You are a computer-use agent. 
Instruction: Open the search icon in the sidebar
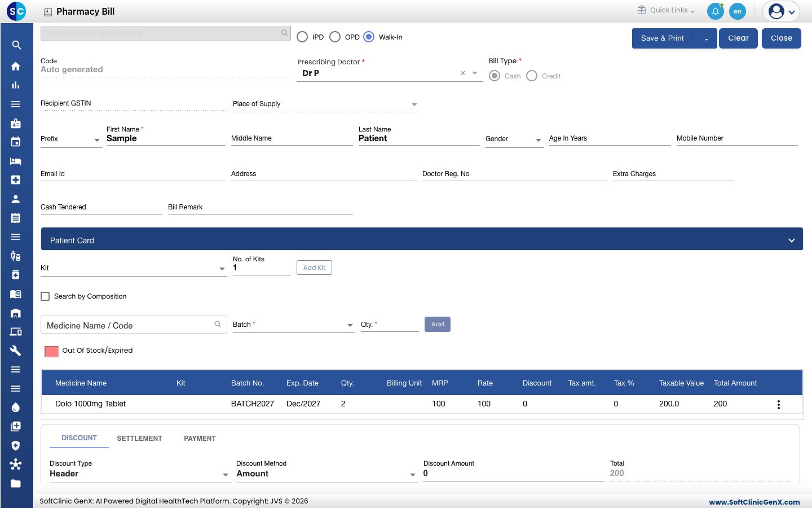(x=16, y=45)
